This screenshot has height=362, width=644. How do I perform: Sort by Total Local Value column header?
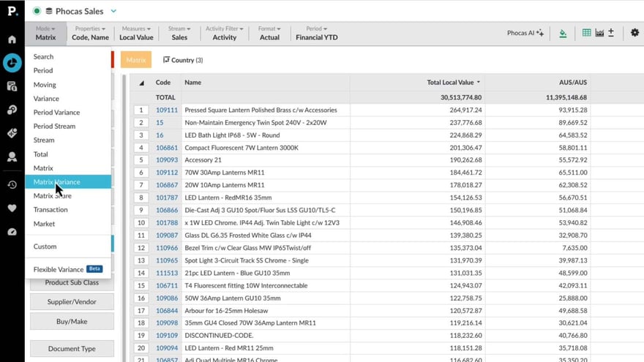[x=451, y=83]
